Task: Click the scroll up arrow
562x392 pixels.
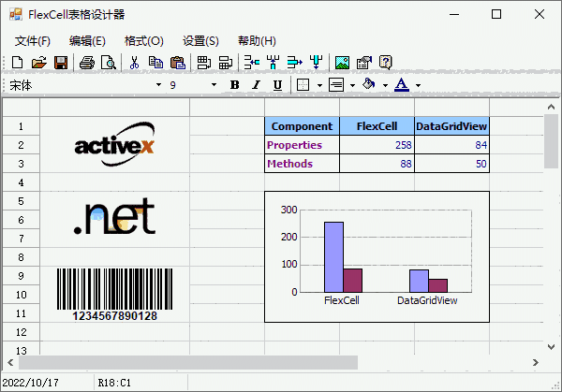Action: click(x=551, y=107)
